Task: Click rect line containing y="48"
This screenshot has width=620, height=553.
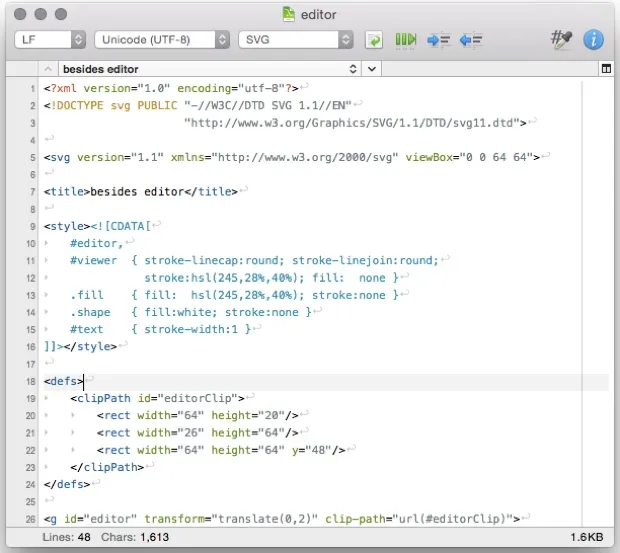Action: coord(221,450)
